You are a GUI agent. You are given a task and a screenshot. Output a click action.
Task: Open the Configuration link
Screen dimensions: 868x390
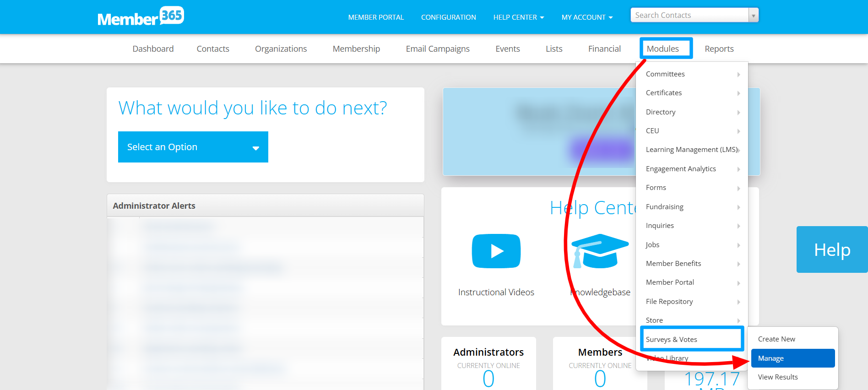click(448, 17)
